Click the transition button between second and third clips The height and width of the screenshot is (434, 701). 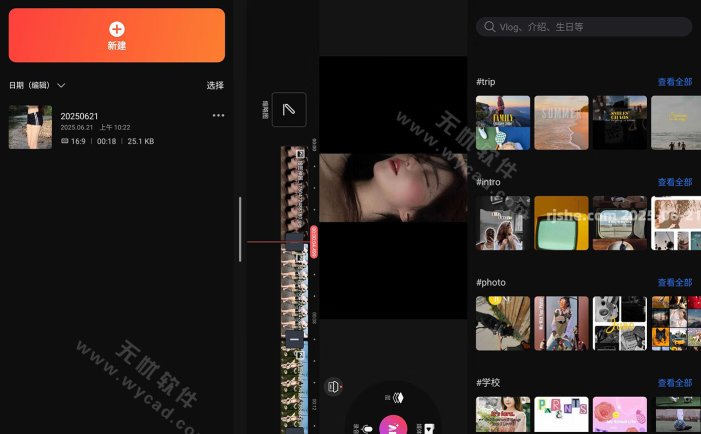click(x=294, y=340)
